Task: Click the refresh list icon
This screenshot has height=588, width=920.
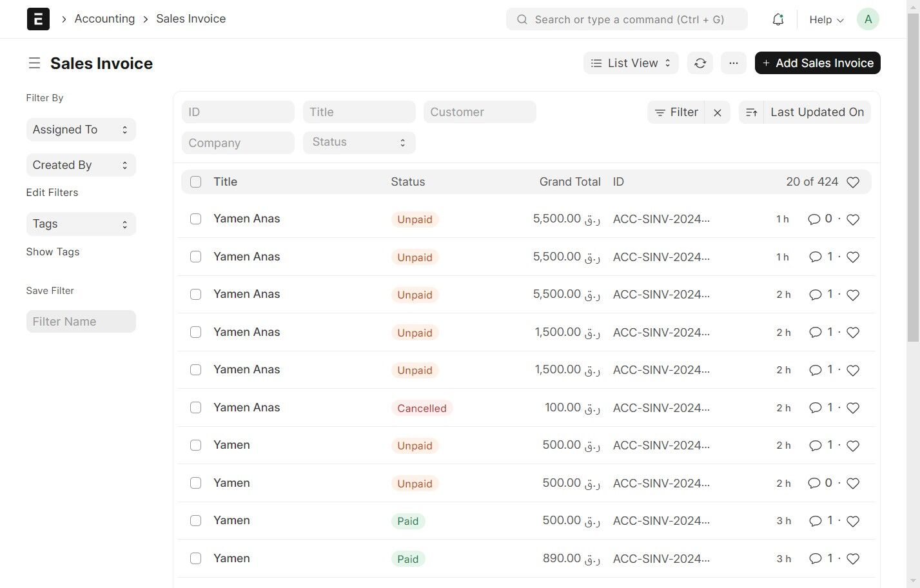Action: click(x=700, y=63)
